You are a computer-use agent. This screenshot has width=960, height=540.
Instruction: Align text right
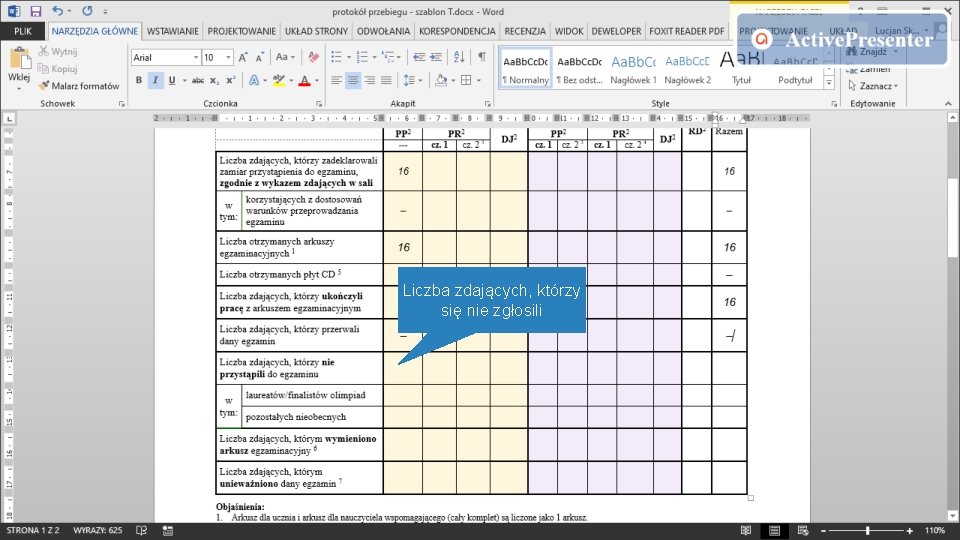[x=370, y=80]
